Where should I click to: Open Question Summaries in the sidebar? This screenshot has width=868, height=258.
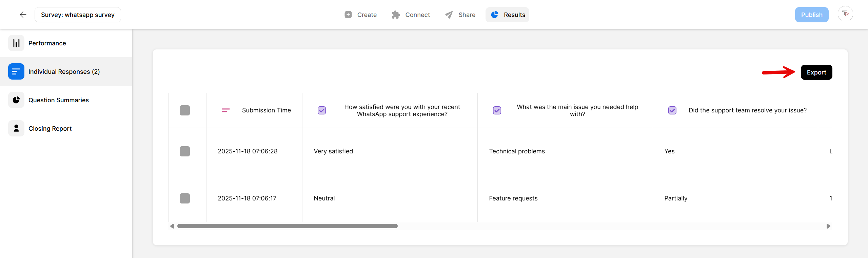[66, 100]
